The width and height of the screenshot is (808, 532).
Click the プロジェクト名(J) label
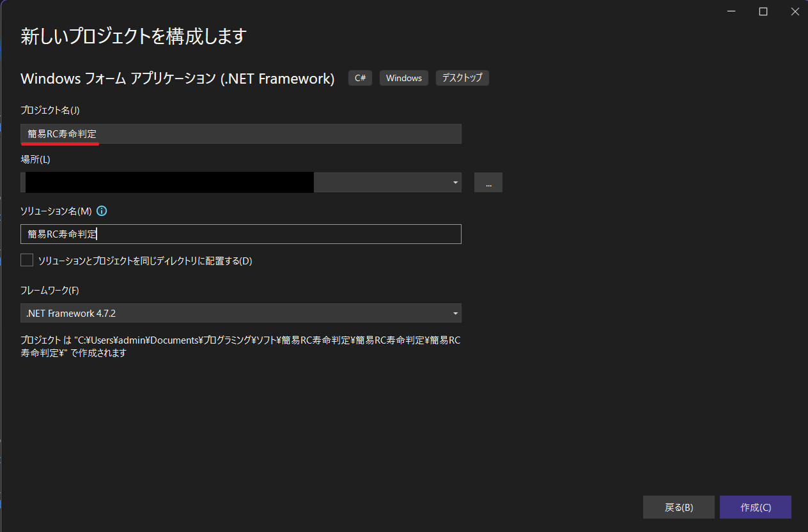tap(50, 110)
